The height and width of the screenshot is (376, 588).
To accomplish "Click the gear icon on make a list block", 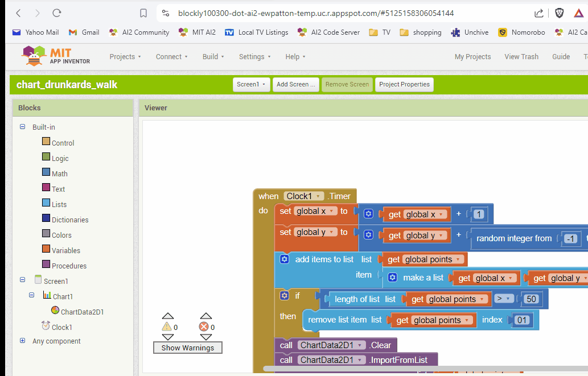I will point(392,278).
